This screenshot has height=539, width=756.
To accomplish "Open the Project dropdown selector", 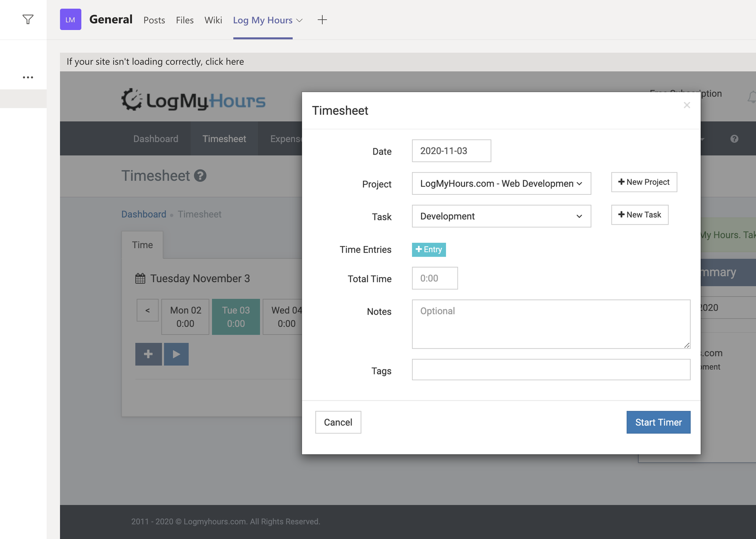I will (x=501, y=183).
